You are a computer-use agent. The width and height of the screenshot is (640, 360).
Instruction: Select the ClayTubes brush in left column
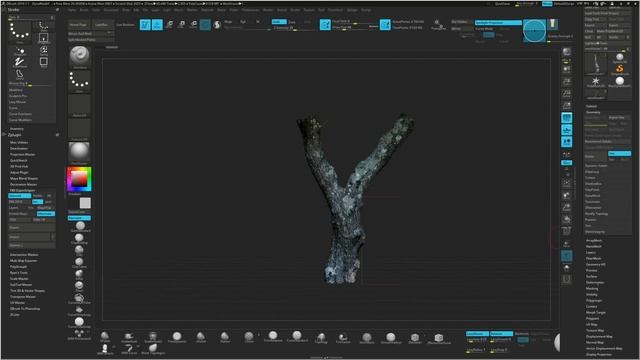(80, 263)
